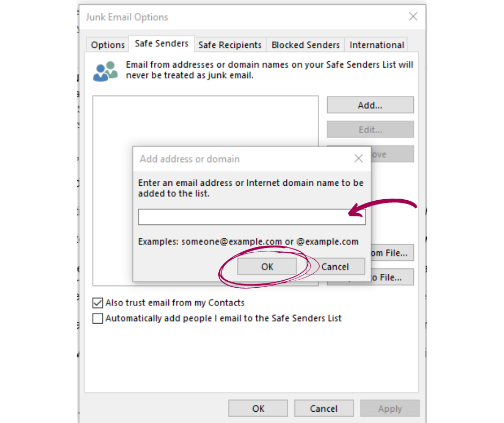Open the Safe Recipients tab
The image size is (504, 423).
[230, 45]
